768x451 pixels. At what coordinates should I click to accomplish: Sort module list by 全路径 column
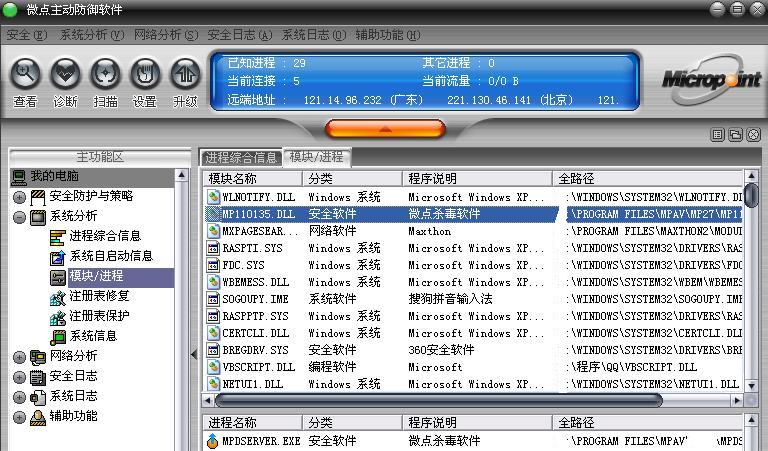coord(648,179)
